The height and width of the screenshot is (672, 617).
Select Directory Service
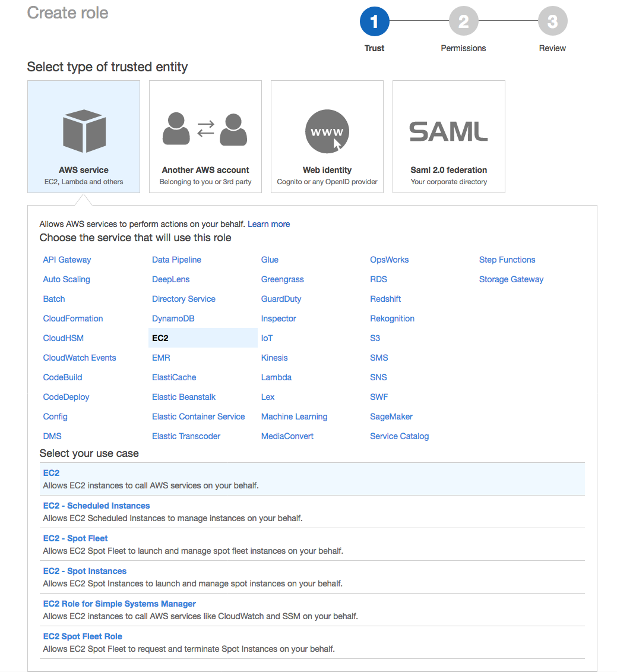(184, 299)
